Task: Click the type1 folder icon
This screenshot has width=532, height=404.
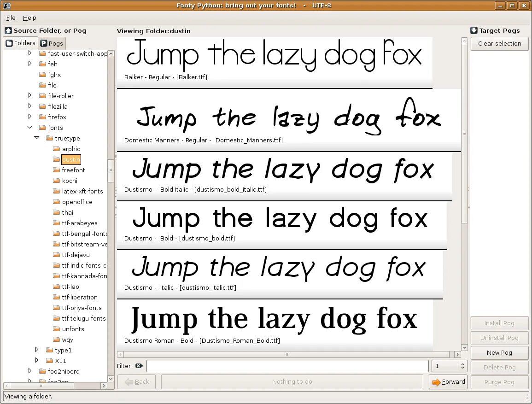Action: 50,350
